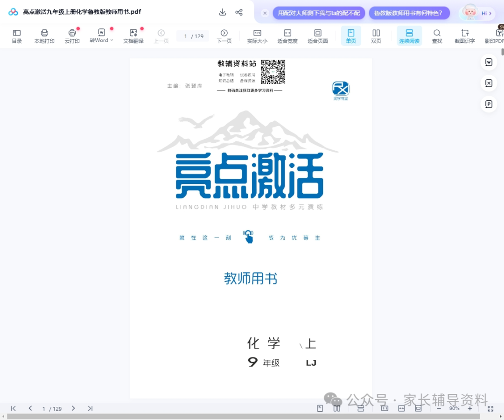The height and width of the screenshot is (420, 504).
Task: Toggle continuous scroll icon in bottom bar
Action: click(361, 408)
